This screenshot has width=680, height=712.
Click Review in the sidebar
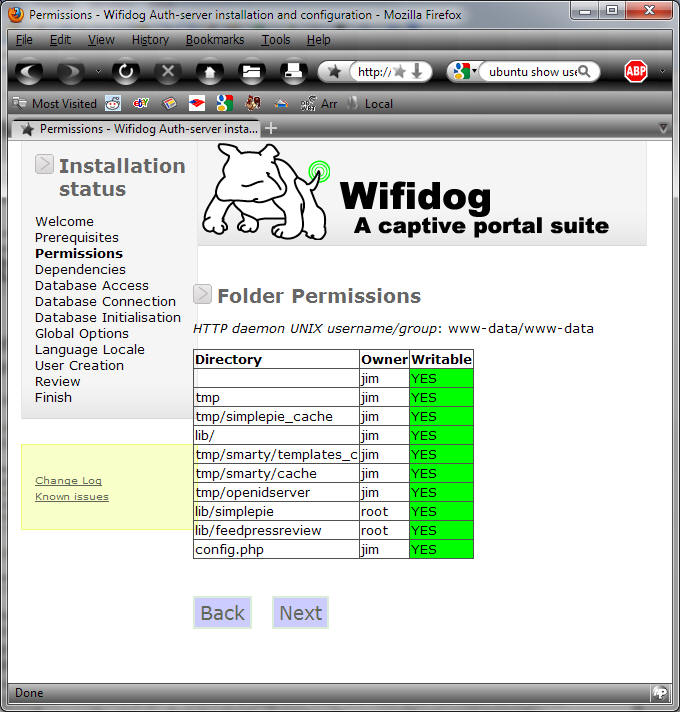(x=58, y=381)
